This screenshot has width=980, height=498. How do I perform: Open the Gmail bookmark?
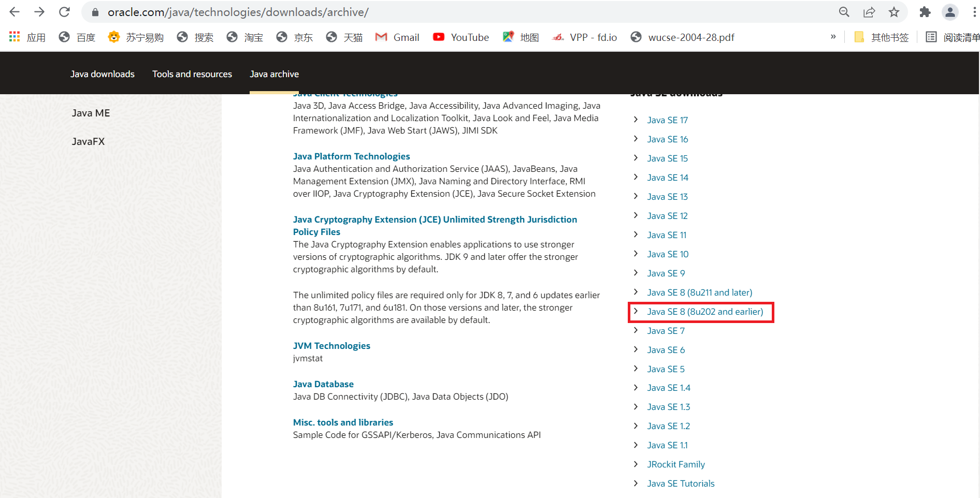(397, 37)
